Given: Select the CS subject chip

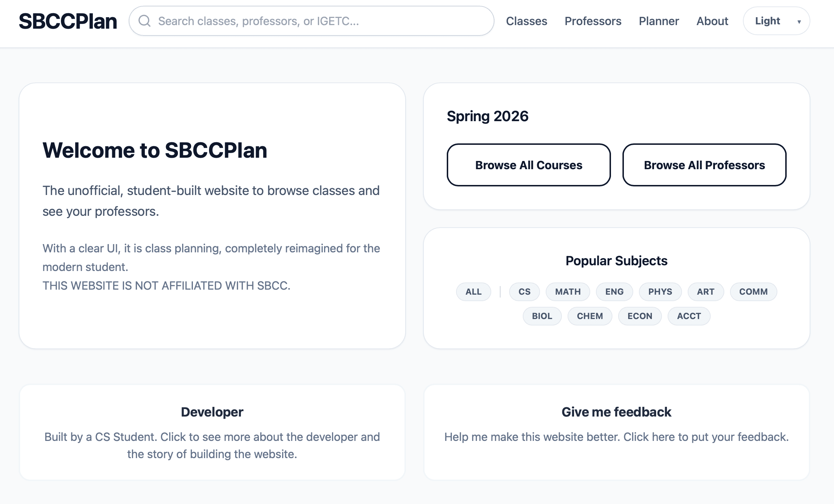Looking at the screenshot, I should click(x=524, y=291).
